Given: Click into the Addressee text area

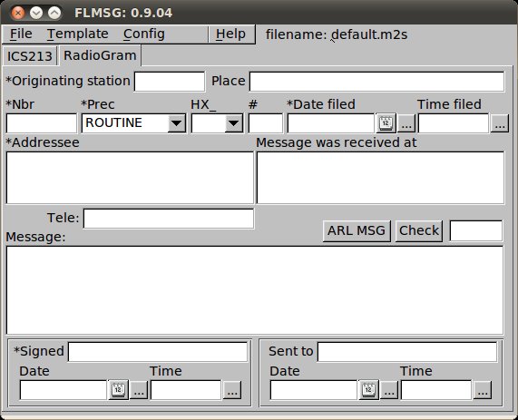Looking at the screenshot, I should [130, 178].
